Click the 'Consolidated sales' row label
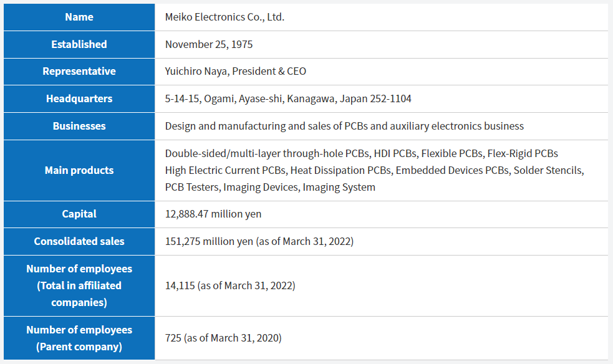 79,241
